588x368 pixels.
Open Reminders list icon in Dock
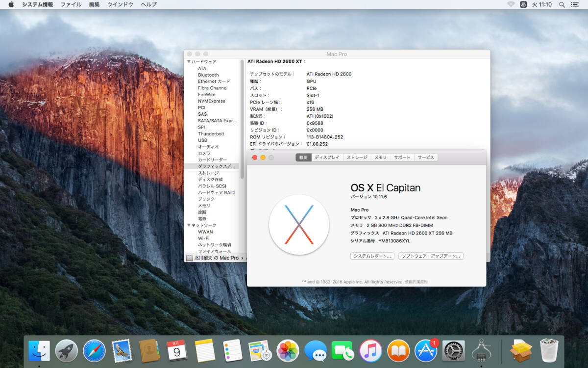click(232, 350)
